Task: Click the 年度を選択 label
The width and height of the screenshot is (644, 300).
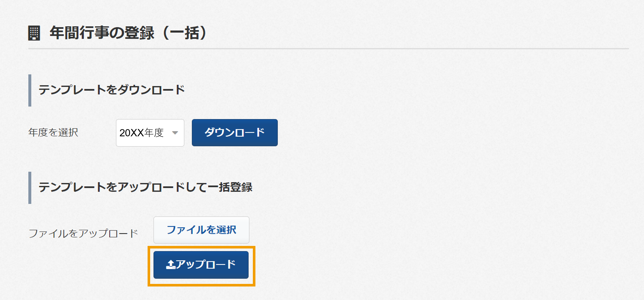Action: pos(53,132)
